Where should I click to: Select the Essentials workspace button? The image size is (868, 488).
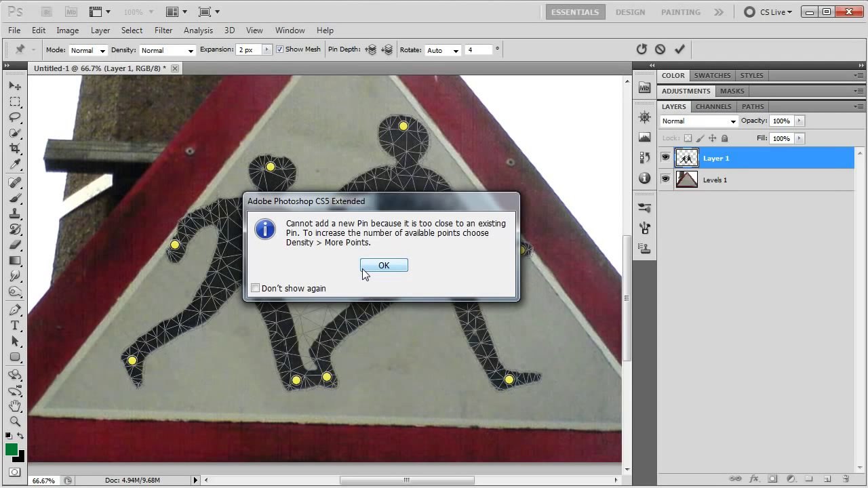574,12
